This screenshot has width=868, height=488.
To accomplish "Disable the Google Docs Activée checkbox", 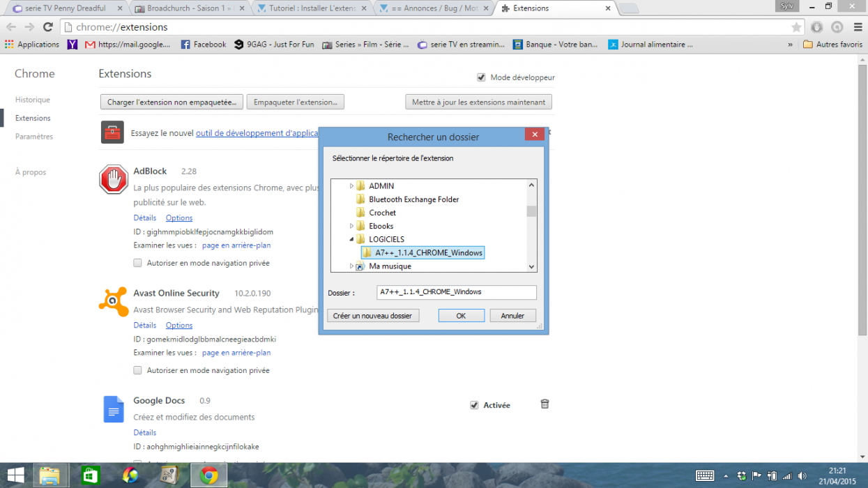I will point(474,405).
